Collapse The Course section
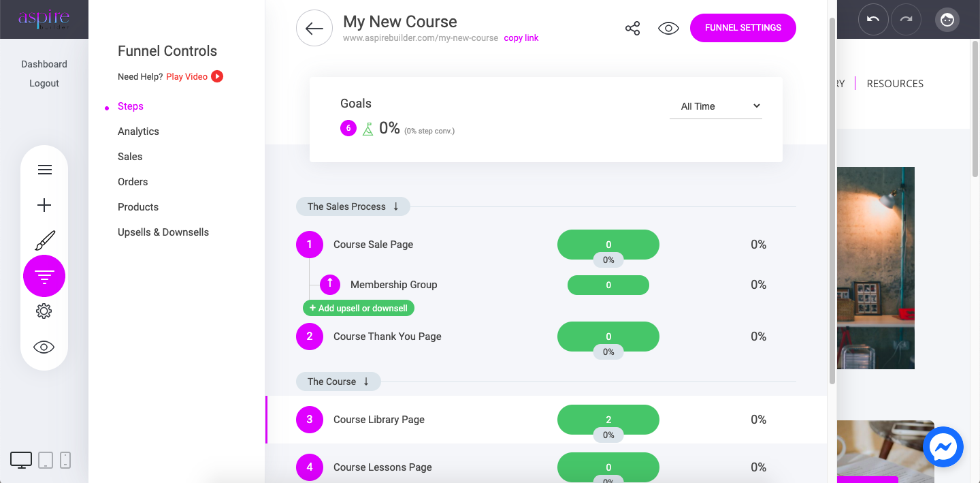This screenshot has width=980, height=483. pos(338,381)
